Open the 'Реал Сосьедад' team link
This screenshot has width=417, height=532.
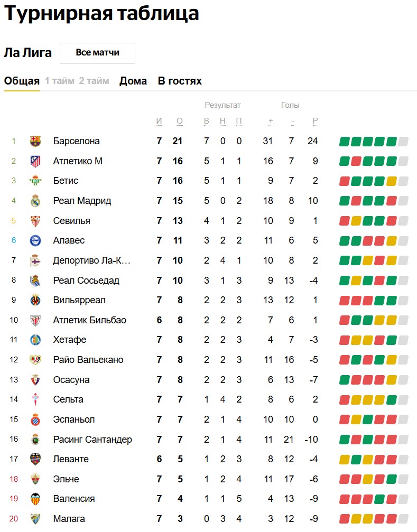pos(86,281)
